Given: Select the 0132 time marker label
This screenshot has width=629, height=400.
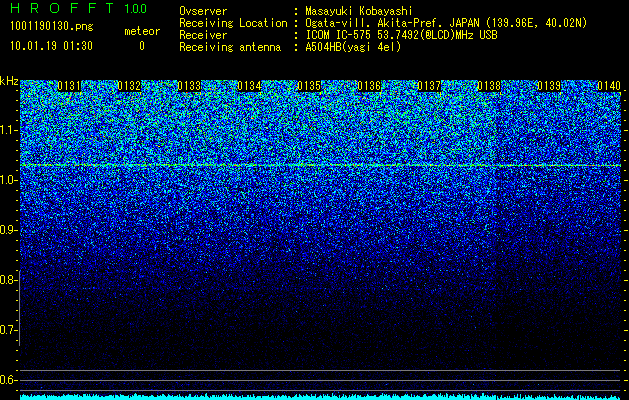Looking at the screenshot, I should click(x=129, y=86).
